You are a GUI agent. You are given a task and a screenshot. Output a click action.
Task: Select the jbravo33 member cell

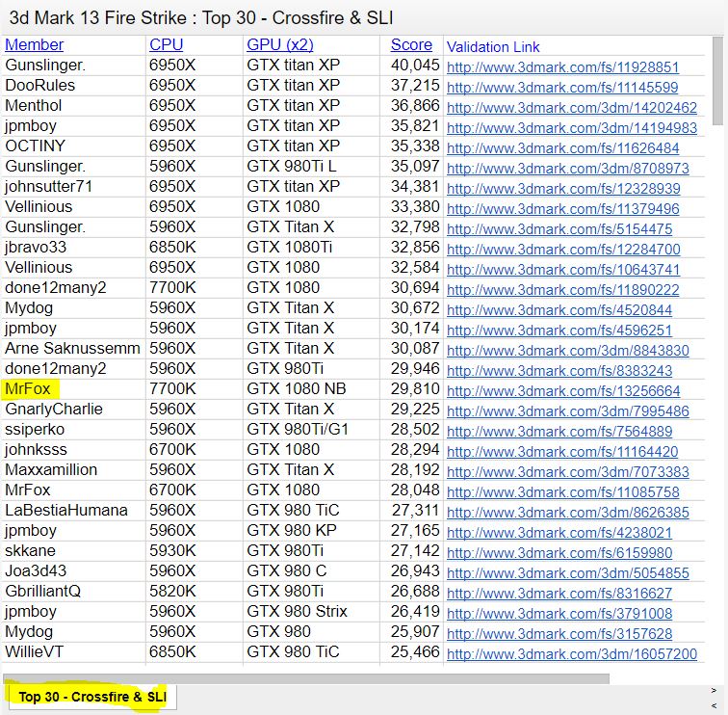pyautogui.click(x=73, y=247)
